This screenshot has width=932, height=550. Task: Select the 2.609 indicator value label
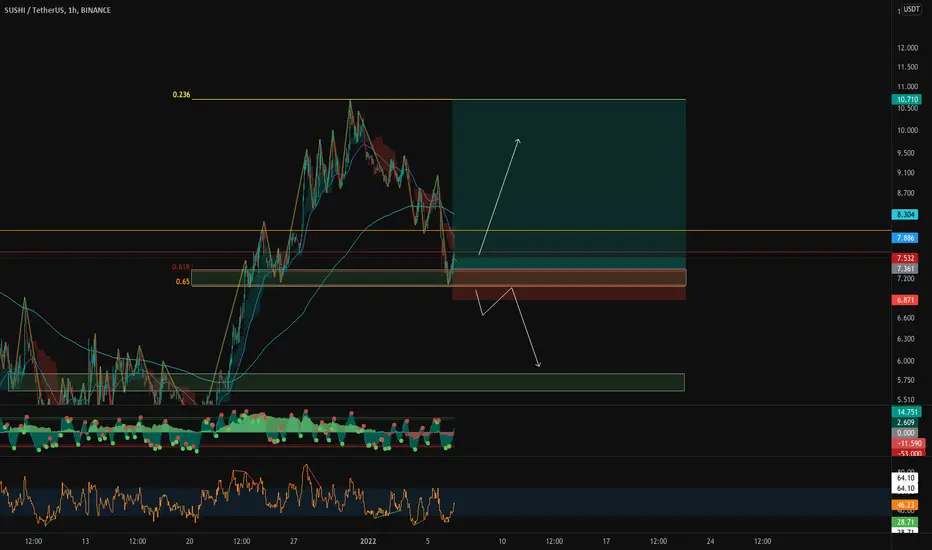click(x=906, y=423)
